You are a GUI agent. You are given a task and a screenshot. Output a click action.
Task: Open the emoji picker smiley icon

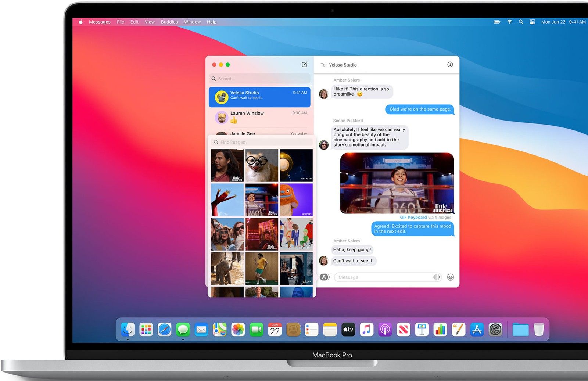[450, 277]
